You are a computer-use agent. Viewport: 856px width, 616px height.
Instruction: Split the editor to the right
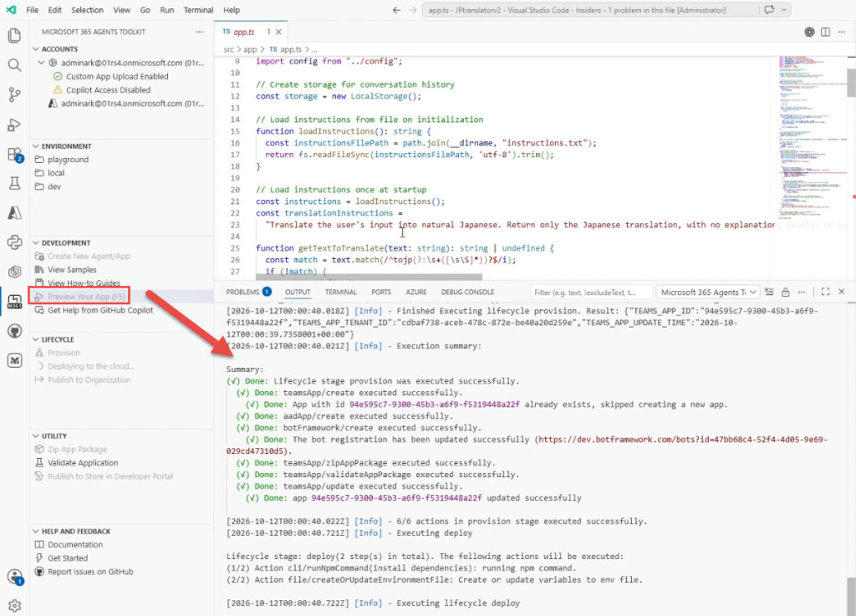tap(825, 33)
